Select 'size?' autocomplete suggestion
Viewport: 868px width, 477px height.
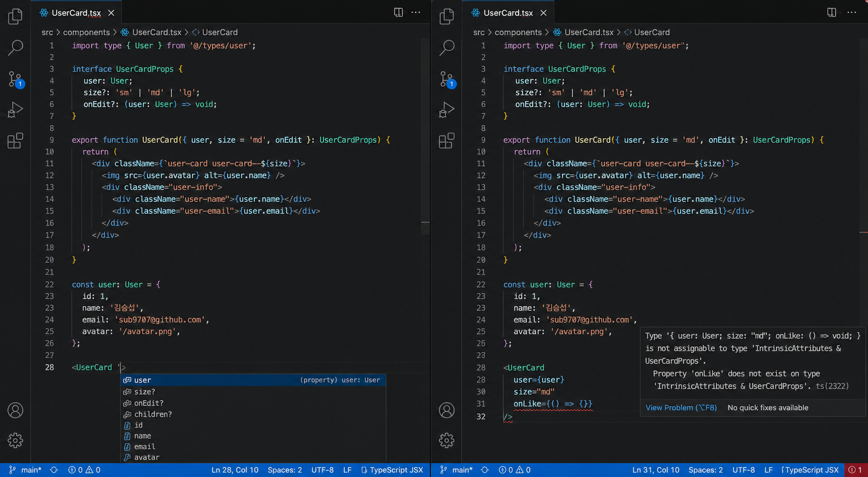click(253, 392)
